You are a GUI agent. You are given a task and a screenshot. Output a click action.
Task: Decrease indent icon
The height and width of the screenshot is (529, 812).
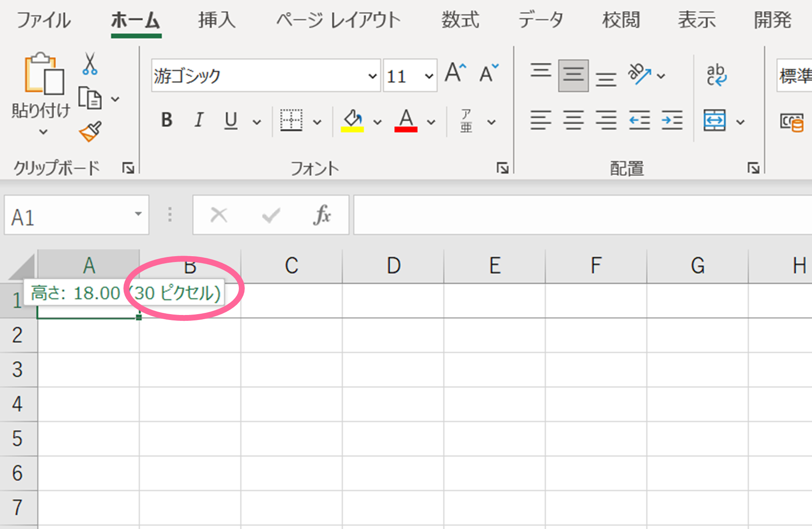[639, 120]
